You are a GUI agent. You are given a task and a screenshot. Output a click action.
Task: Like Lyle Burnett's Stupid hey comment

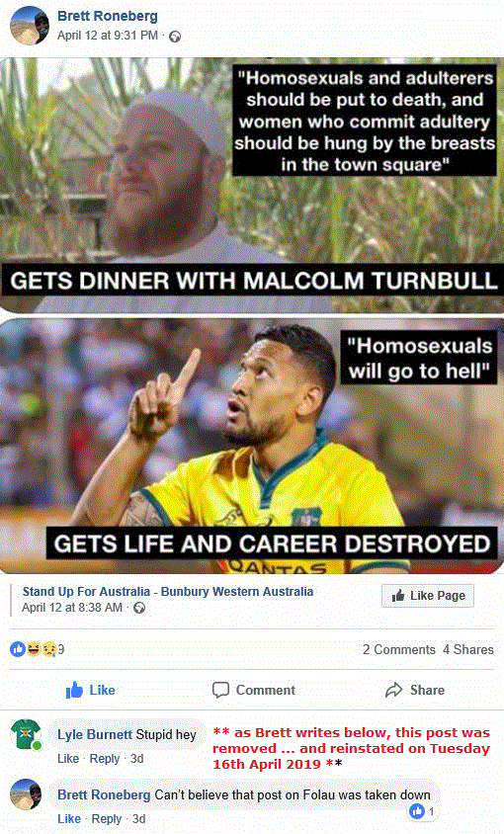tap(68, 759)
